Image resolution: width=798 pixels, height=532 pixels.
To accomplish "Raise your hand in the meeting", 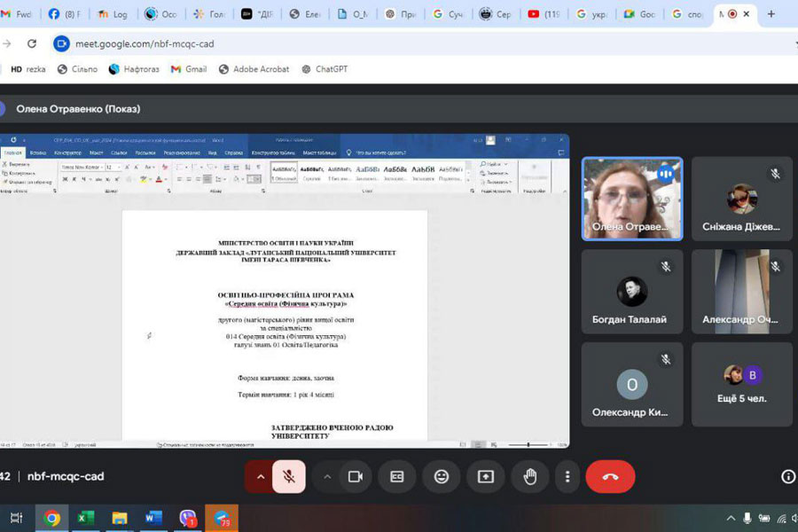I will (529, 476).
